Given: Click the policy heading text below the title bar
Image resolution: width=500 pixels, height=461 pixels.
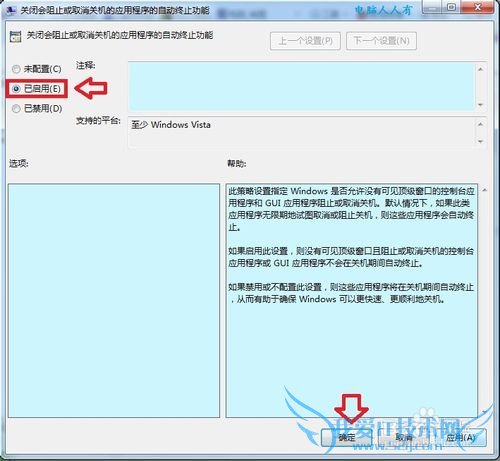Looking at the screenshot, I should click(x=119, y=35).
